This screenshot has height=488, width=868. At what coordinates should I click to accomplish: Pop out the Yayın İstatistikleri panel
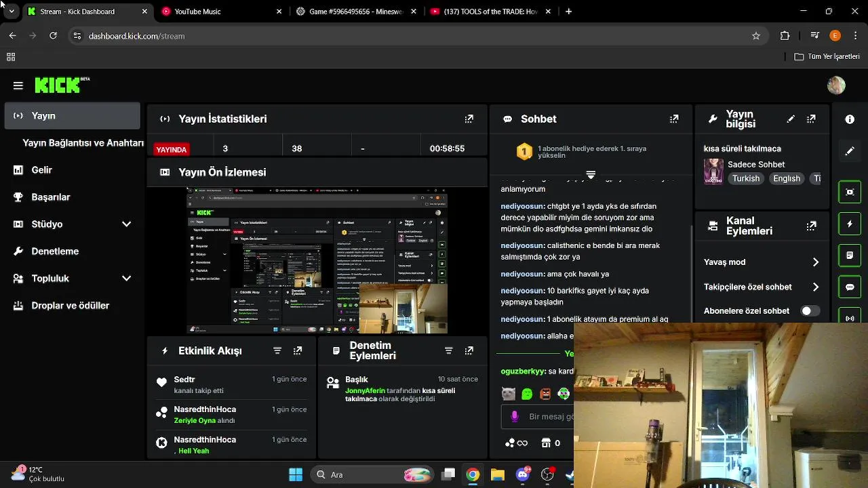point(469,119)
